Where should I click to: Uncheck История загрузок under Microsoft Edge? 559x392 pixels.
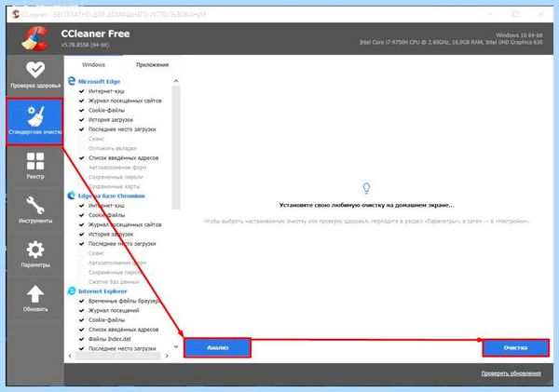pos(82,120)
